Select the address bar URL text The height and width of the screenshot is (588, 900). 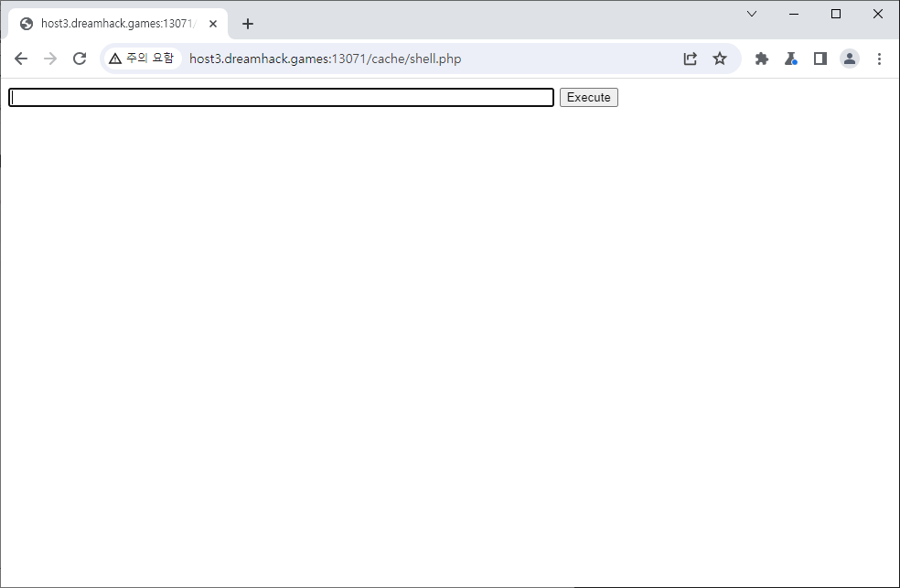click(325, 59)
